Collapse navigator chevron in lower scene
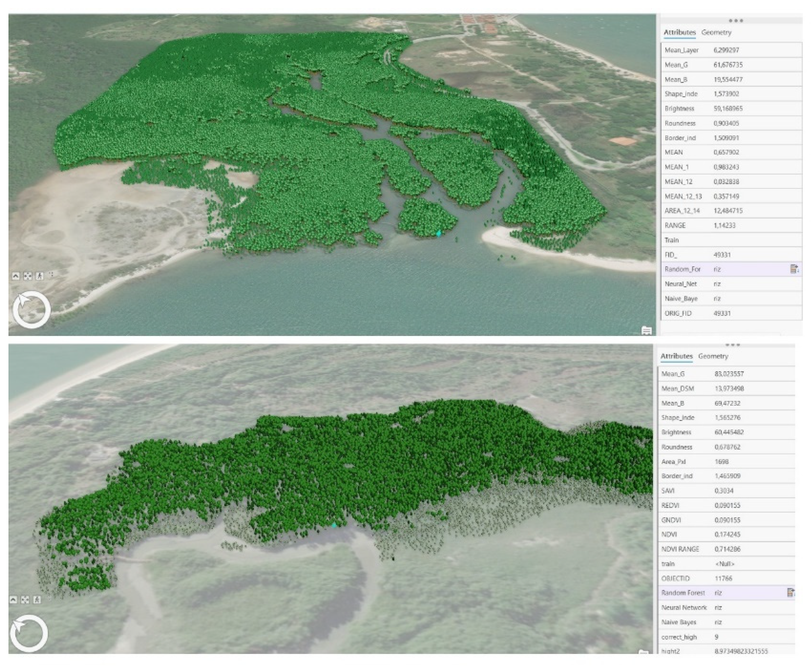812x666 pixels. click(x=13, y=600)
